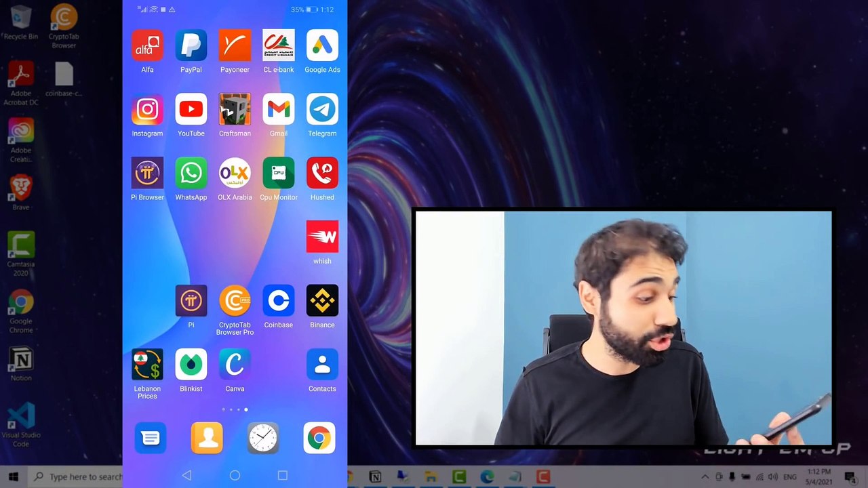The image size is (868, 488).
Task: Open Notion from the taskbar
Action: [375, 477]
